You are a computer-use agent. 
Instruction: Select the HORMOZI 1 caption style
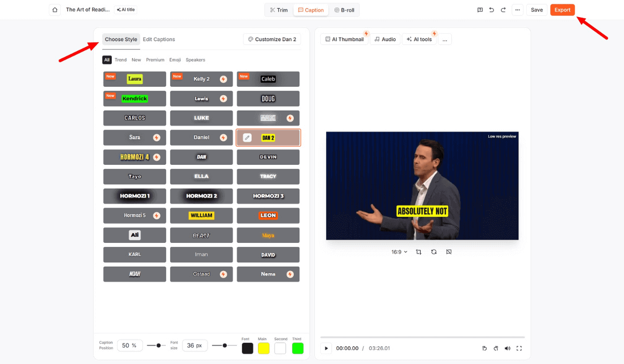point(134,196)
